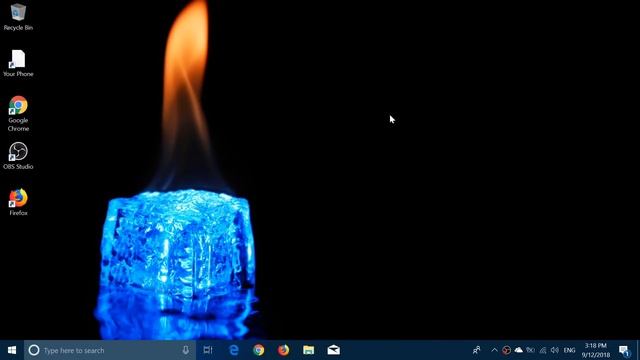Open the People button on the taskbar

476,350
